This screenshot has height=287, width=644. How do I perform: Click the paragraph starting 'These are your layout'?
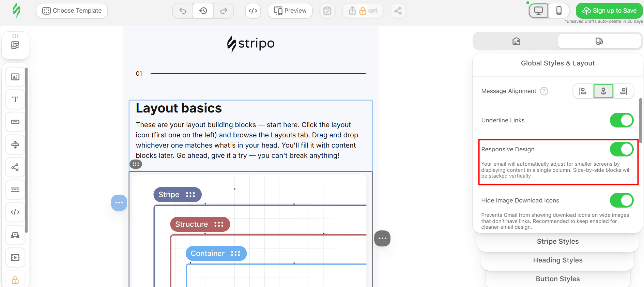(x=247, y=140)
